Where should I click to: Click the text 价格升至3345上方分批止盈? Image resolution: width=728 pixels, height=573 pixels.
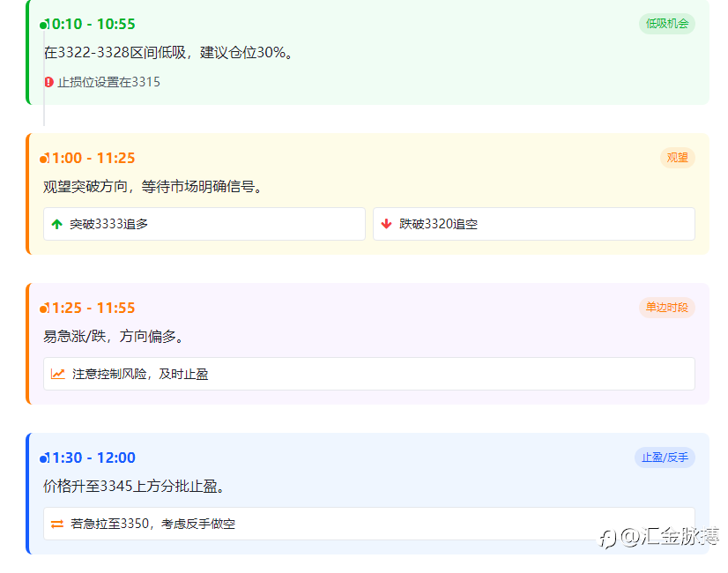(x=134, y=486)
